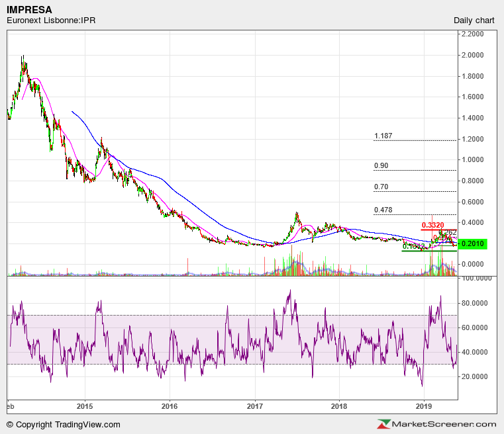The height and width of the screenshot is (434, 504).
Task: Click the 2.2000 price axis label
Action: [x=472, y=34]
